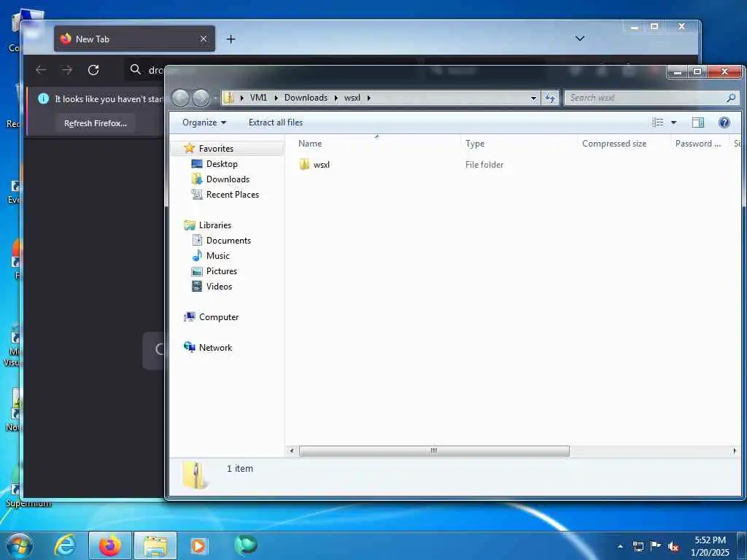Open the Videos library
The image size is (747, 560).
pos(219,286)
